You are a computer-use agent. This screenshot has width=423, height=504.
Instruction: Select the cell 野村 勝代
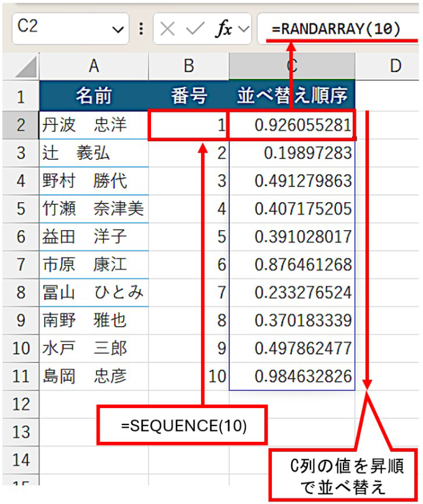coord(94,181)
